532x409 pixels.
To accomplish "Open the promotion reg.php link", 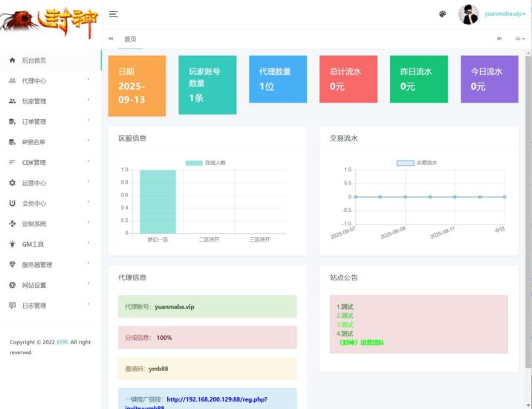I will 216,399.
